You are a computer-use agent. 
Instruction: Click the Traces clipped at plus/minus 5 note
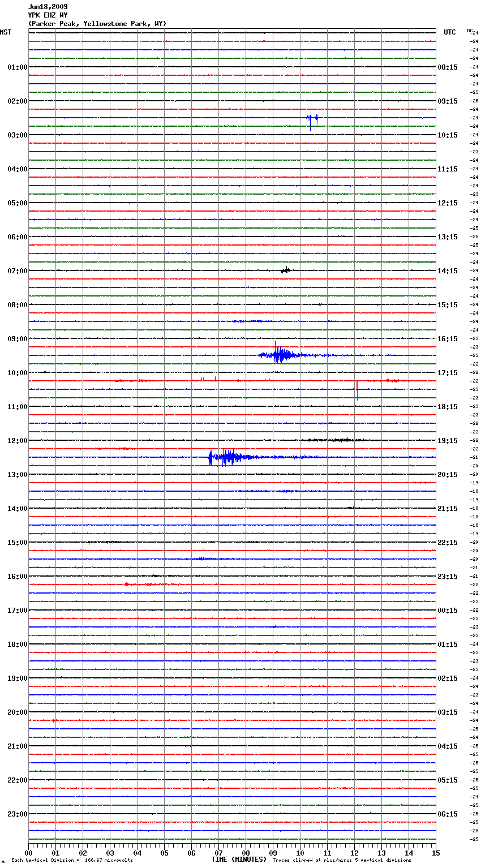(342, 861)
